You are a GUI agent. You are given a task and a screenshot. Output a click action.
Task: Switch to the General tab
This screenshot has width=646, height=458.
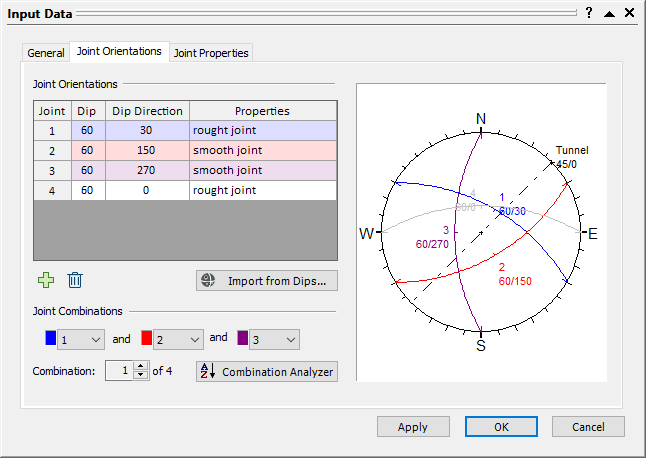[46, 53]
